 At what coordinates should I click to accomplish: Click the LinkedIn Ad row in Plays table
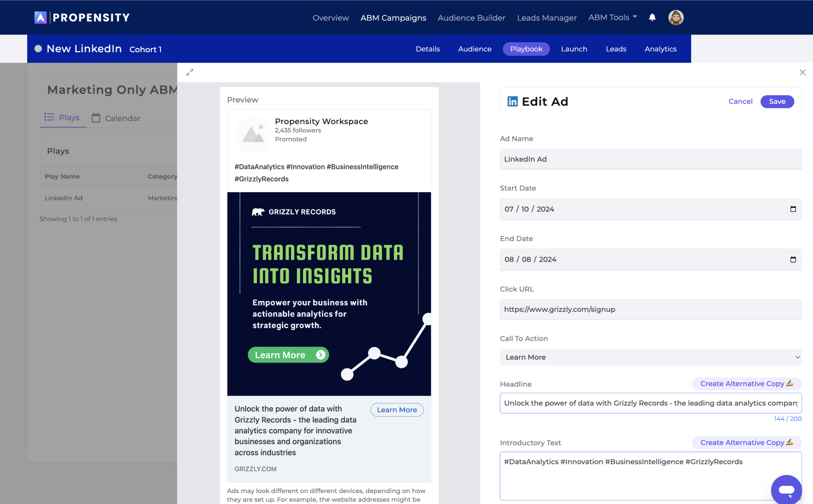tap(108, 198)
